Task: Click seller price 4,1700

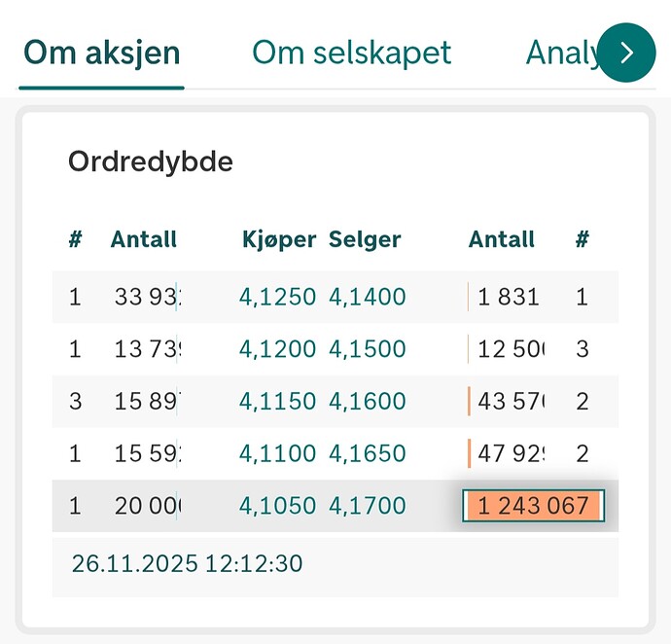Action: click(x=368, y=506)
